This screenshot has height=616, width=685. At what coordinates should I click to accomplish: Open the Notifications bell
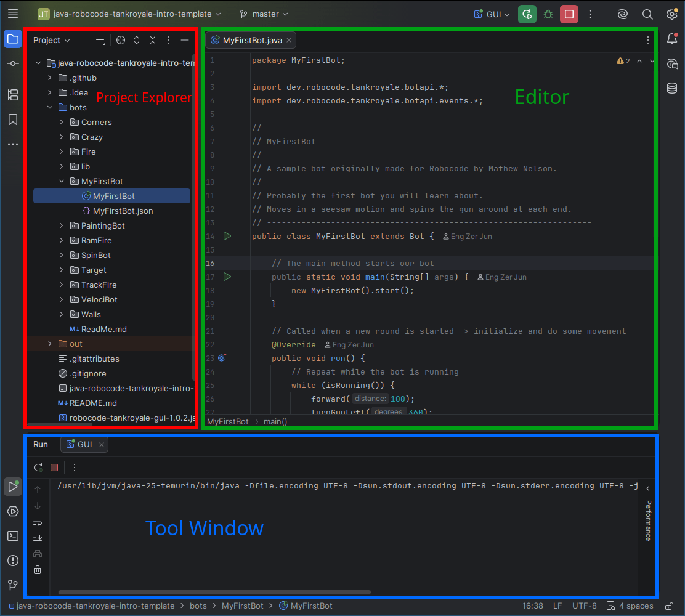[672, 39]
